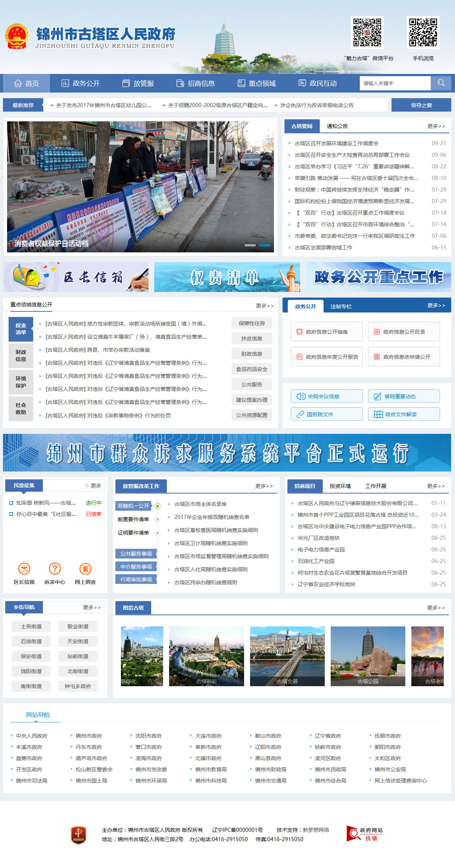Click the second carousel slide indicator

(265, 245)
